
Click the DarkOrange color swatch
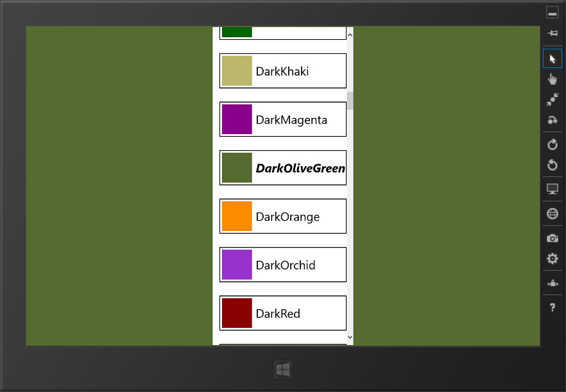pyautogui.click(x=237, y=216)
